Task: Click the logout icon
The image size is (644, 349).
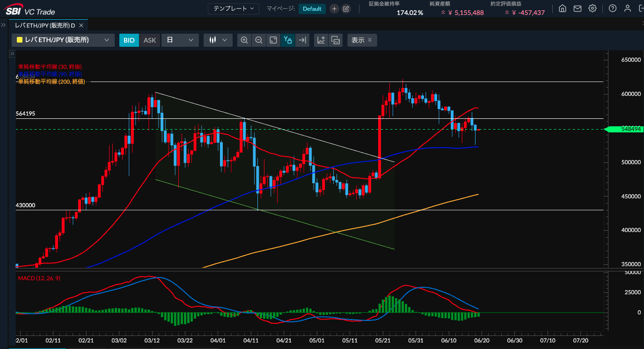Action: tap(641, 8)
